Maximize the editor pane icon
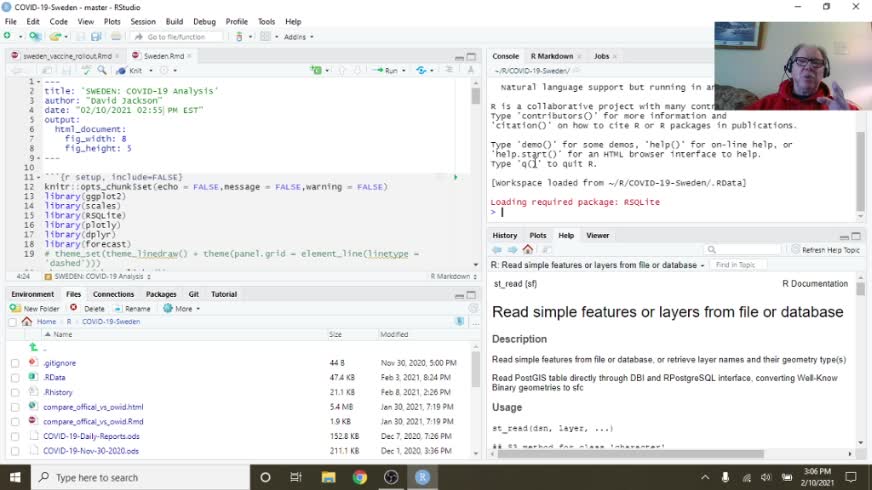 point(472,57)
